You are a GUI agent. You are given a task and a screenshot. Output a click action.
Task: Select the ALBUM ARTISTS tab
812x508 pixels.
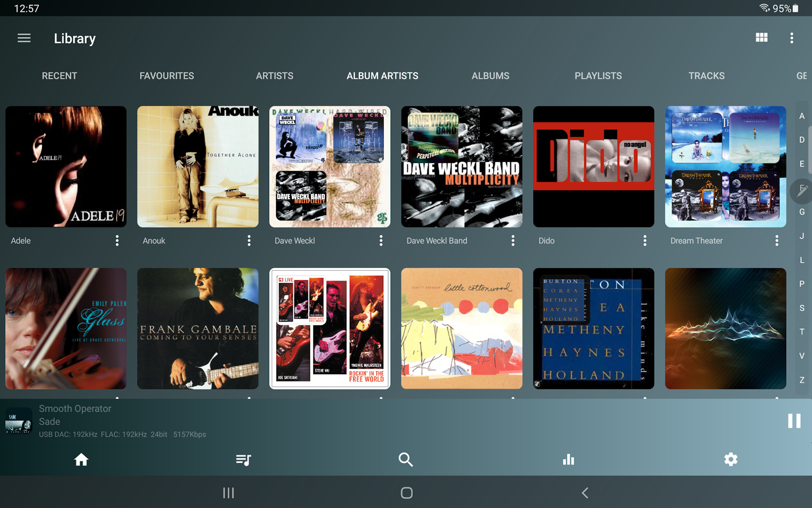(383, 76)
